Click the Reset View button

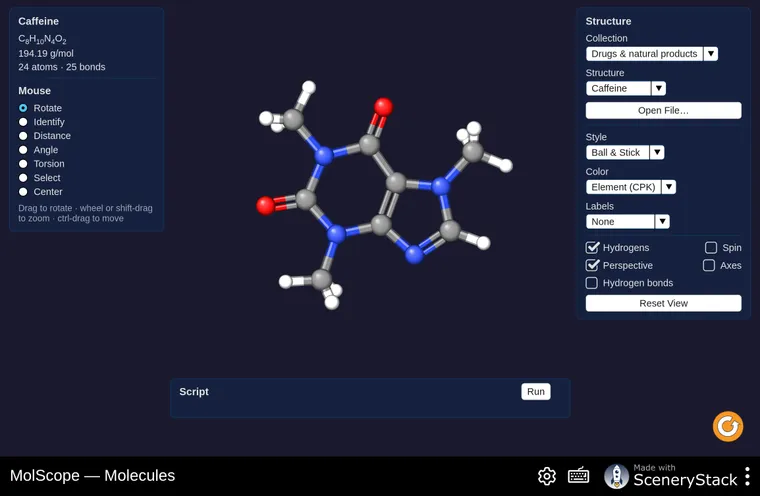click(x=663, y=304)
